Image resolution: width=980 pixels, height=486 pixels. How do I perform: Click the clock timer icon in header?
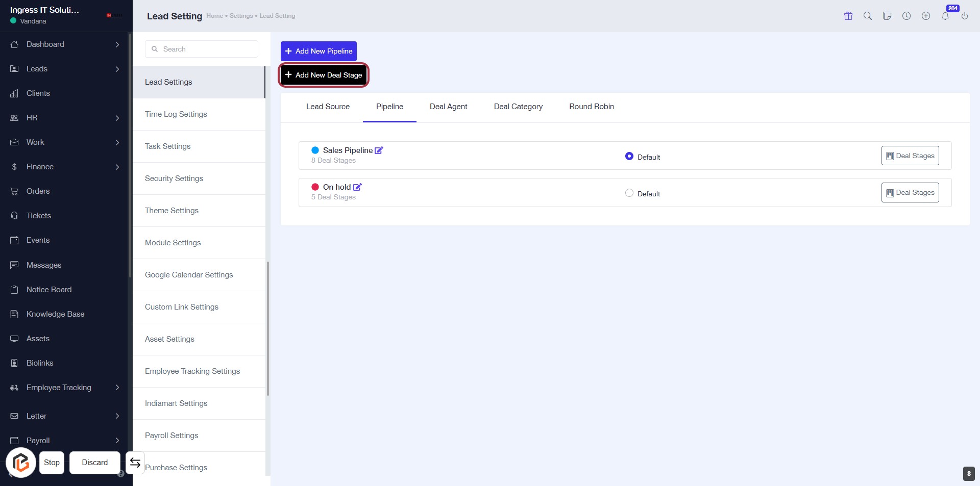point(906,16)
